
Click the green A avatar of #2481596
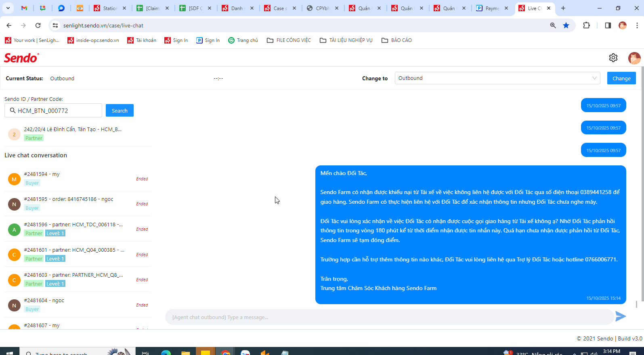pos(14,230)
